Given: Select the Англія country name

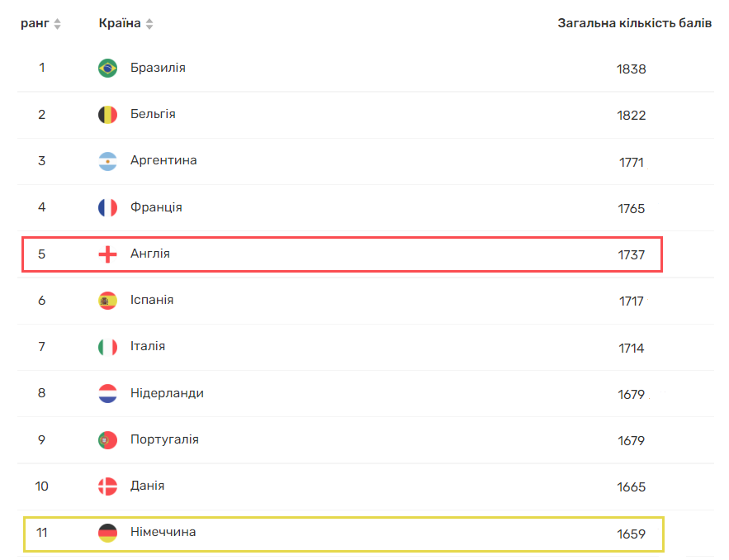Looking at the screenshot, I should pos(150,254).
